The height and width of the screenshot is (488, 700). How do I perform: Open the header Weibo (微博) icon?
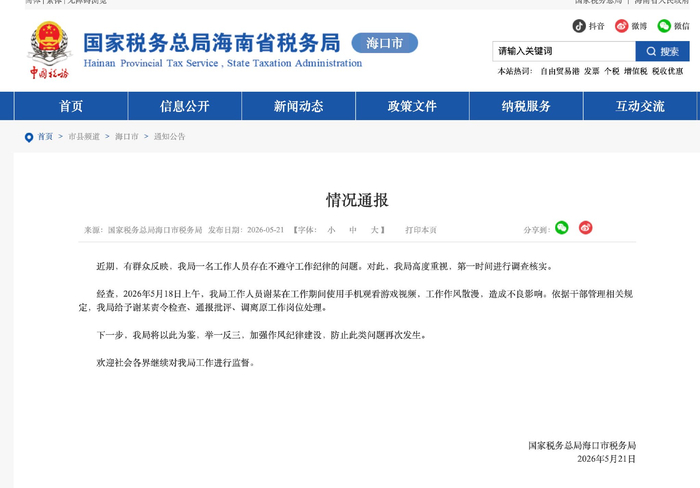click(621, 26)
